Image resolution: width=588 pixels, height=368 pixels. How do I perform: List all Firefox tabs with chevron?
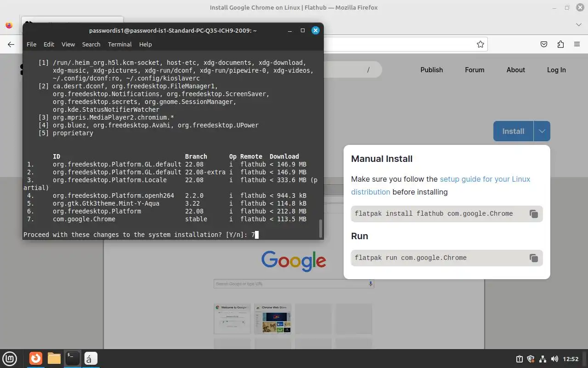click(579, 24)
